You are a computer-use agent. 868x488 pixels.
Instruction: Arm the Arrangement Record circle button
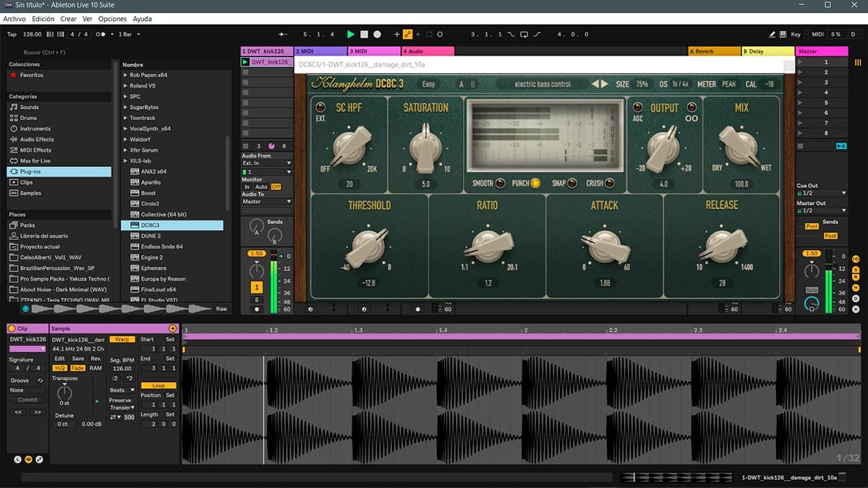pyautogui.click(x=378, y=34)
